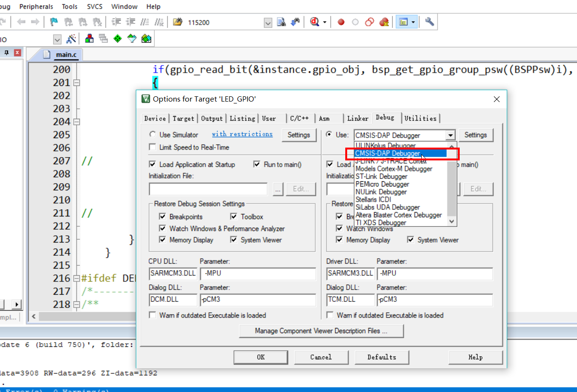Open the Window layout dropdown
The height and width of the screenshot is (392, 577).
point(413,22)
